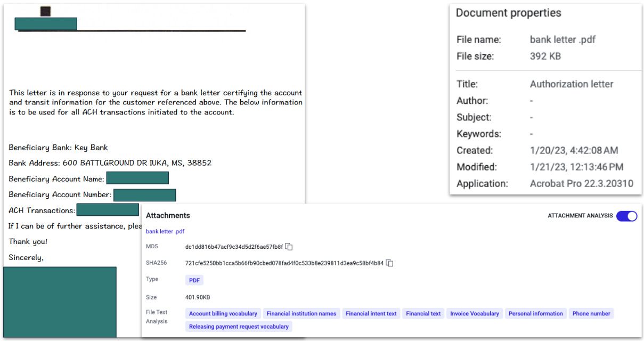Click the Attachments heading
The image size is (644, 341).
[x=168, y=216]
